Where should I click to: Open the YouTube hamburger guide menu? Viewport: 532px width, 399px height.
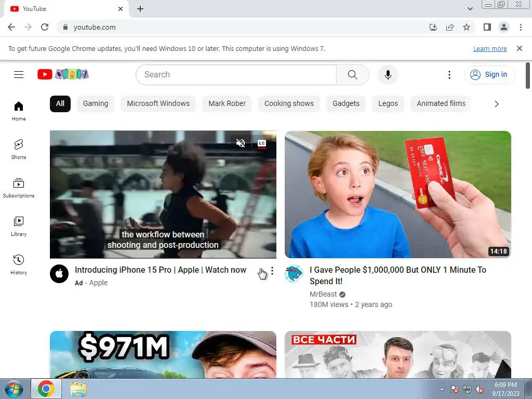(19, 74)
